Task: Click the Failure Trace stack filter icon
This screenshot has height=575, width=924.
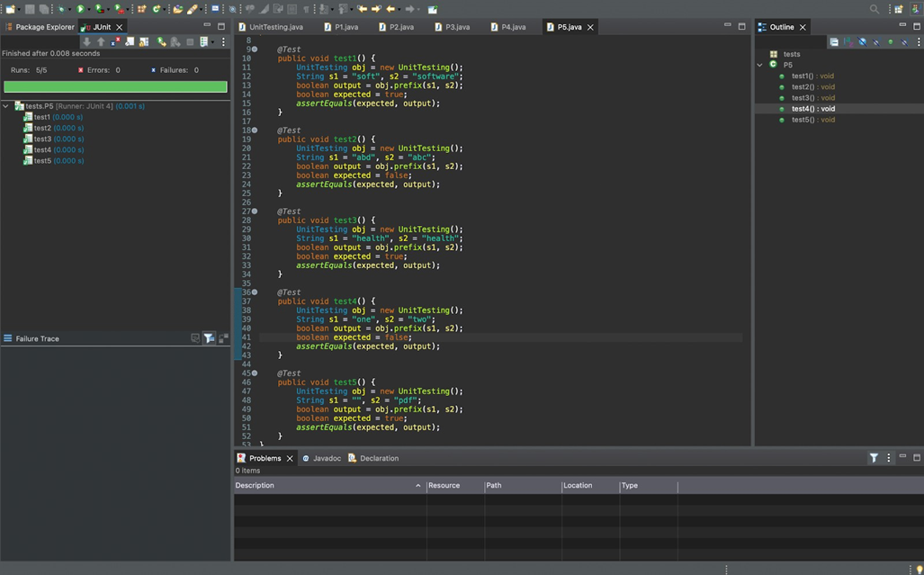Action: [x=209, y=338]
